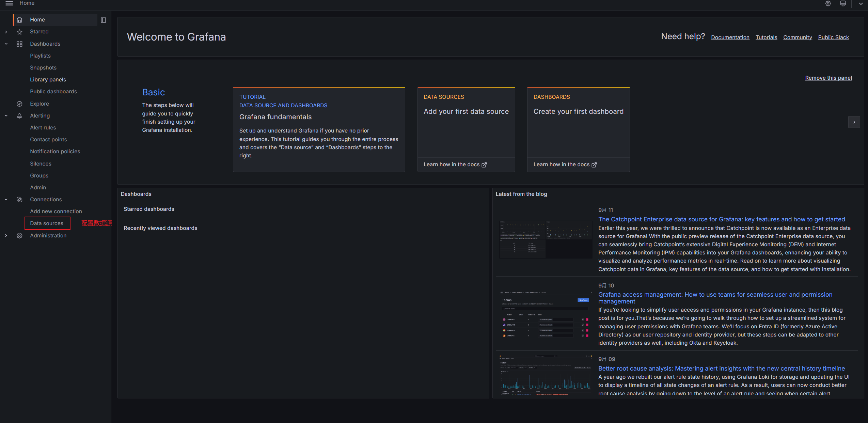Click the Administration gear icon
The image size is (868, 423).
20,236
